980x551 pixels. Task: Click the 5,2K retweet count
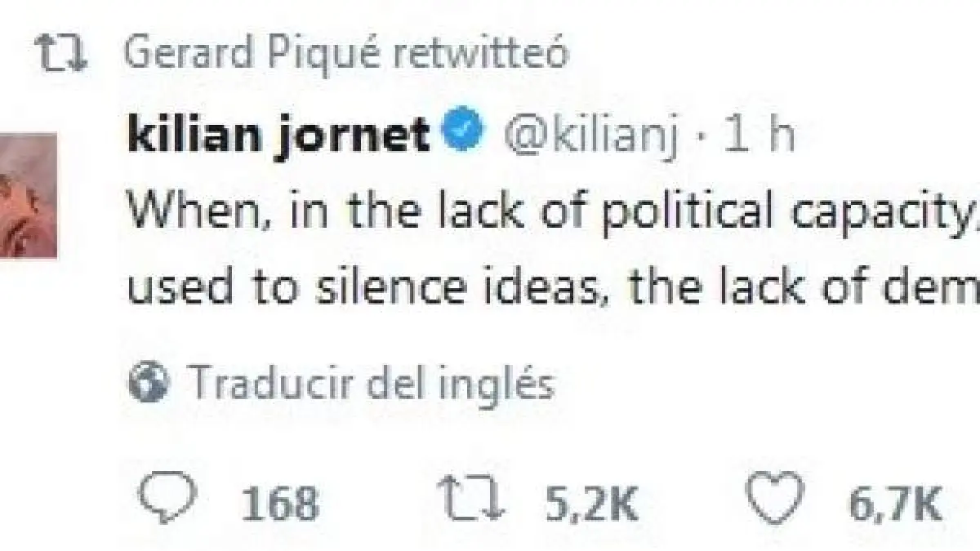point(590,504)
